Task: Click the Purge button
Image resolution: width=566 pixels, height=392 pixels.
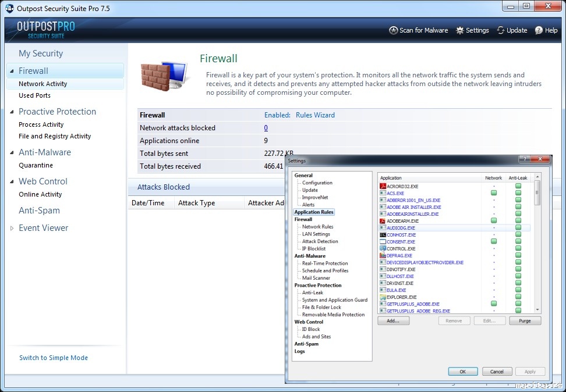Action: click(525, 320)
